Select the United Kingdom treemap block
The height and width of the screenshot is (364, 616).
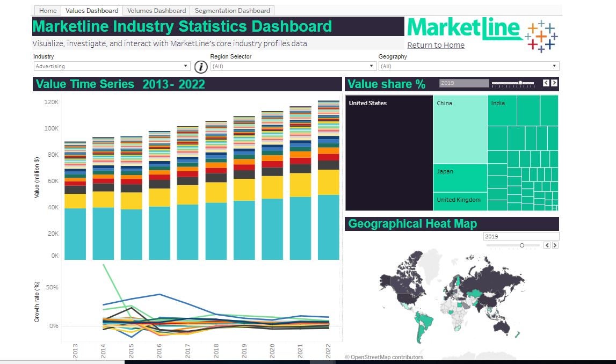coord(460,201)
